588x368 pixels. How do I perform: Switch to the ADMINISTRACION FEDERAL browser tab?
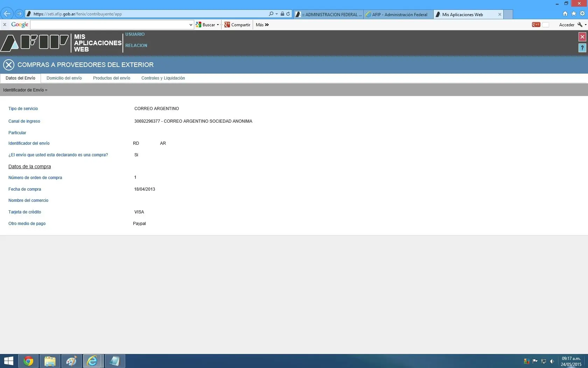point(328,14)
